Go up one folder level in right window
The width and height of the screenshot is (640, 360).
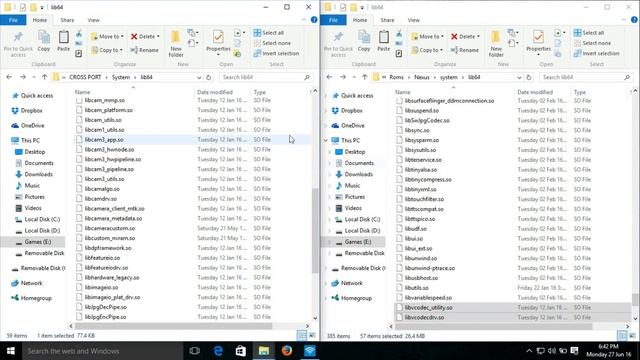(x=364, y=77)
